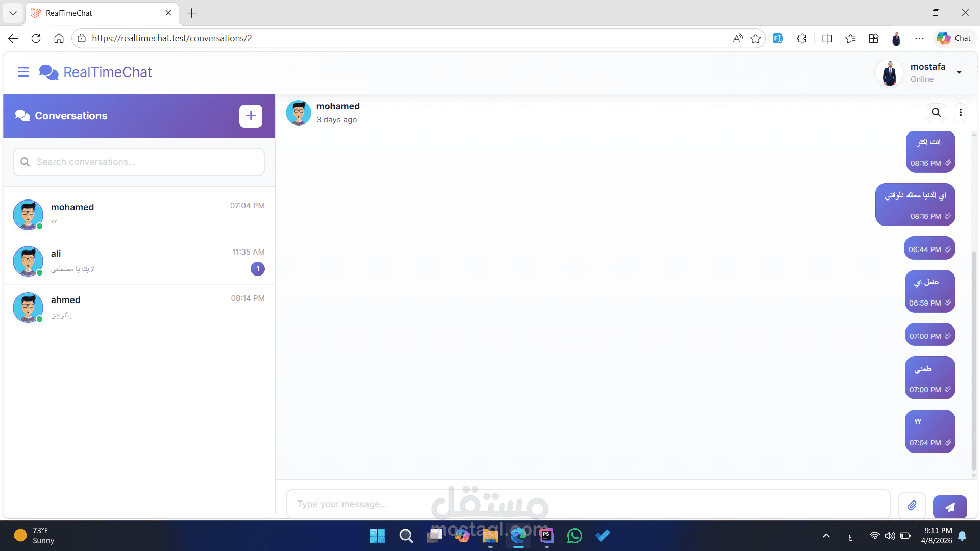This screenshot has height=551, width=980.
Task: Open the ali conversation
Action: [139, 261]
